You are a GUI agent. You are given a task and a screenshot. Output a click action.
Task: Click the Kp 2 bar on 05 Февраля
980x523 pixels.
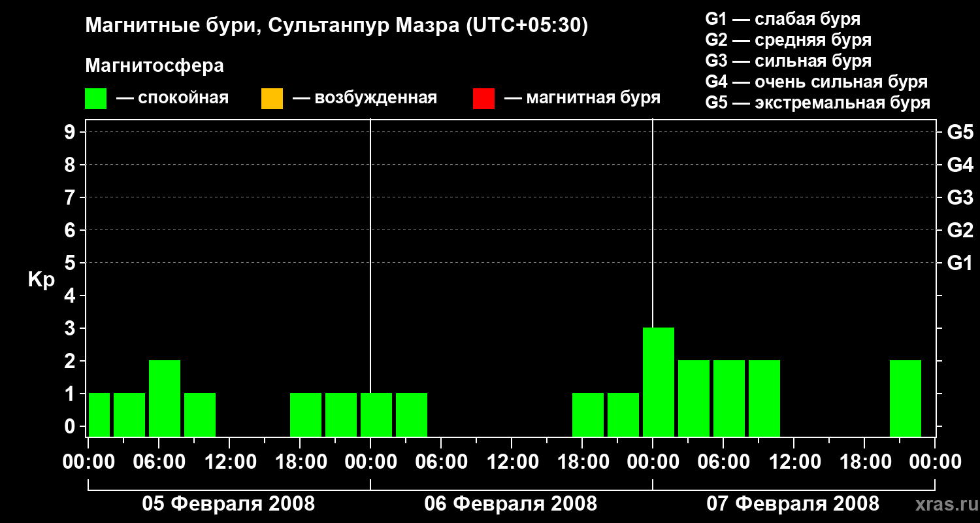(x=165, y=398)
